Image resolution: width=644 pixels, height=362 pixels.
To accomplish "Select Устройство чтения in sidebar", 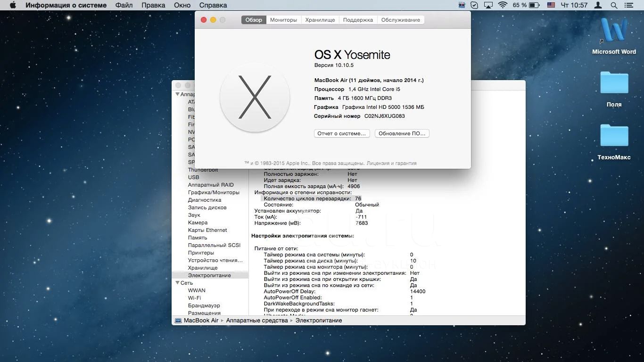I will pyautogui.click(x=215, y=260).
